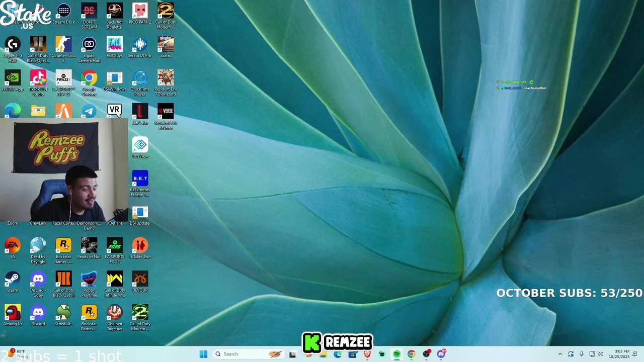Open the Logitech G HUB shortcut
Screen dimensions: 644x362
(x=13, y=50)
